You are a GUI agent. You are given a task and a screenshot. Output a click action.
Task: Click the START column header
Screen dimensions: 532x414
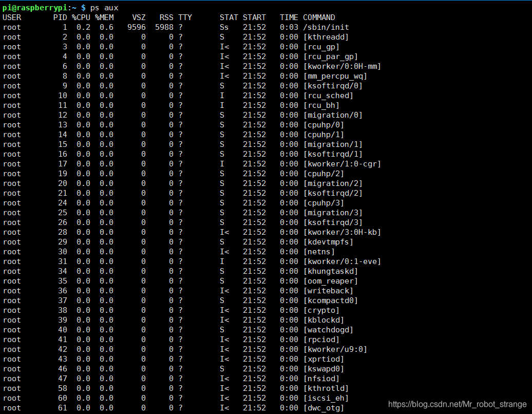(x=254, y=17)
